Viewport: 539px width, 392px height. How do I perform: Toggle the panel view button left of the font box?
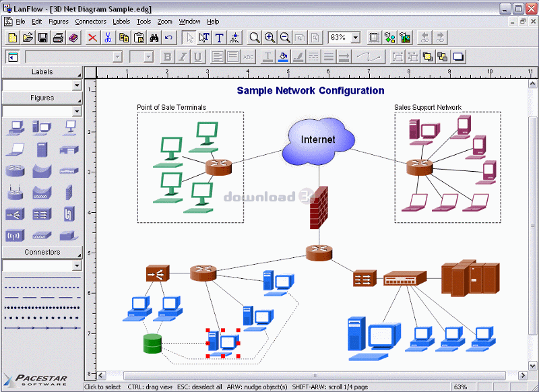point(13,57)
